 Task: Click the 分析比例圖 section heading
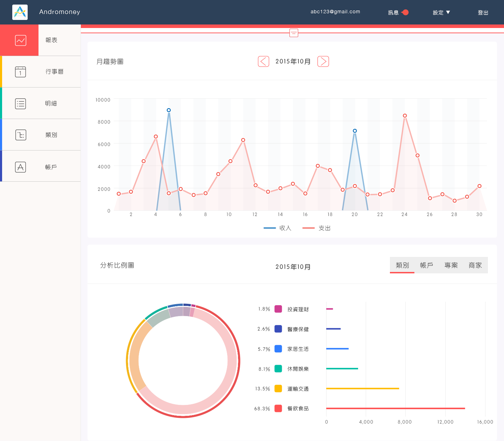[117, 265]
